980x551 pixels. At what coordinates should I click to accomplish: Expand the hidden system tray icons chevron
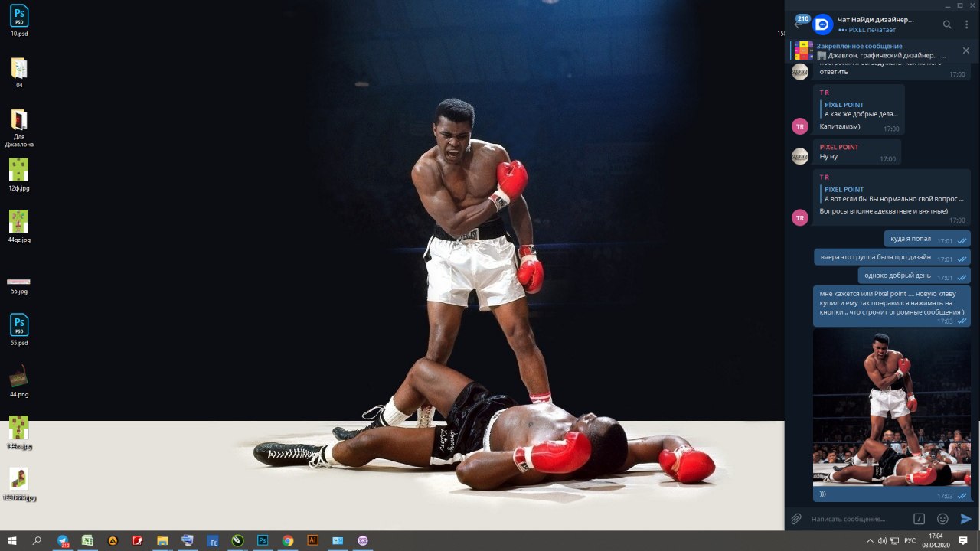(x=869, y=540)
